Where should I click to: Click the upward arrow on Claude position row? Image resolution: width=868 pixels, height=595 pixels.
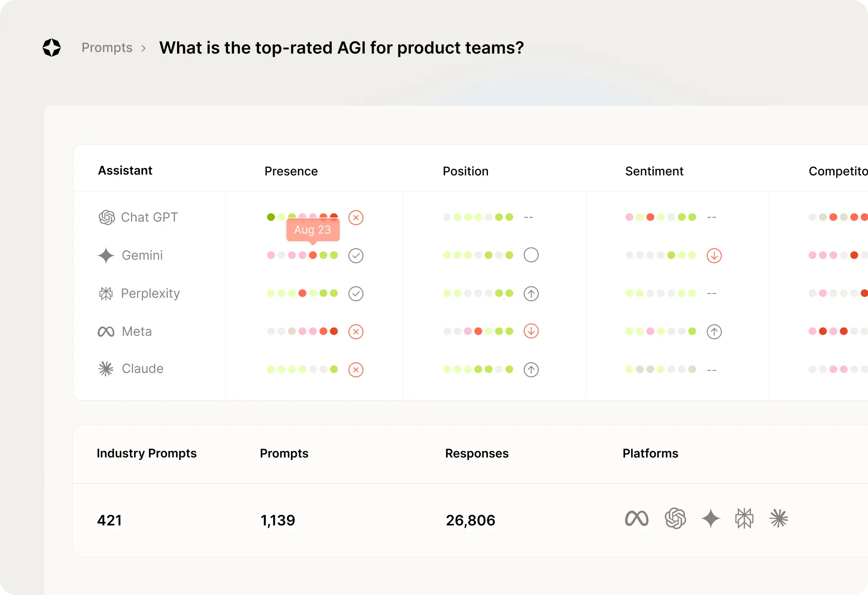(x=531, y=369)
